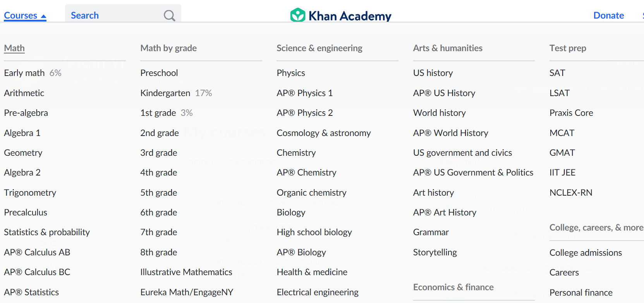Go to NCLEX-RN test prep
644x303 pixels.
(x=570, y=193)
